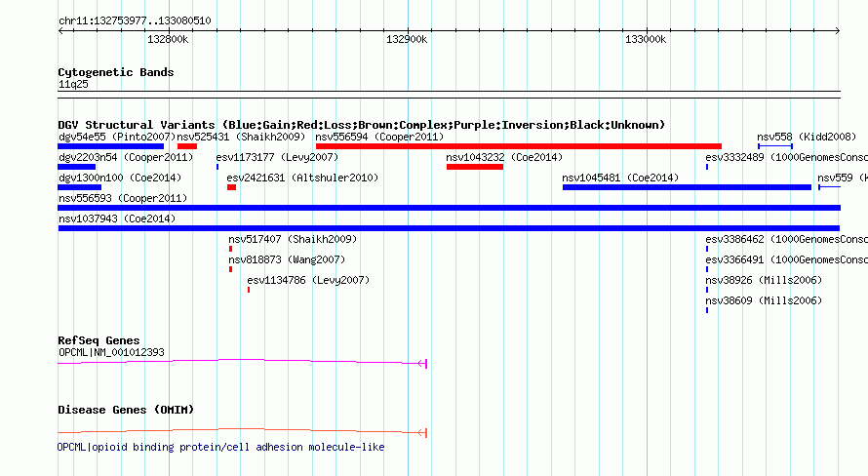The width and height of the screenshot is (868, 476).
Task: Click the esv1134786 (Levy2007) label
Action: coord(308,280)
